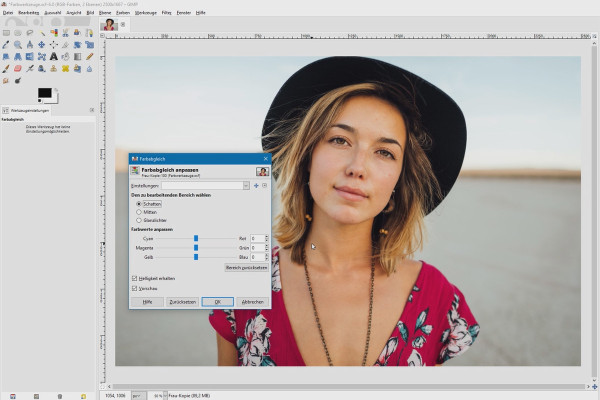Select the Perspective Clone tool
The height and width of the screenshot is (400, 600).
[77, 69]
